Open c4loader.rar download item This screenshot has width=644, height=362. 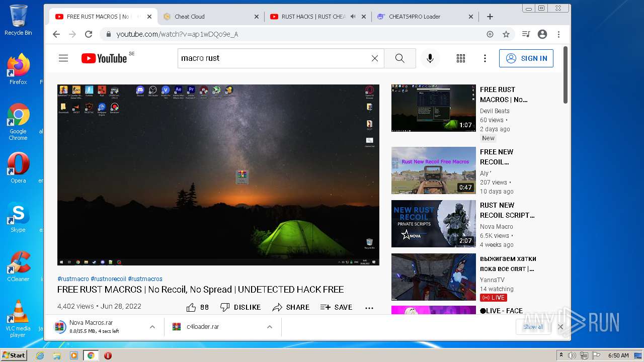(203, 327)
